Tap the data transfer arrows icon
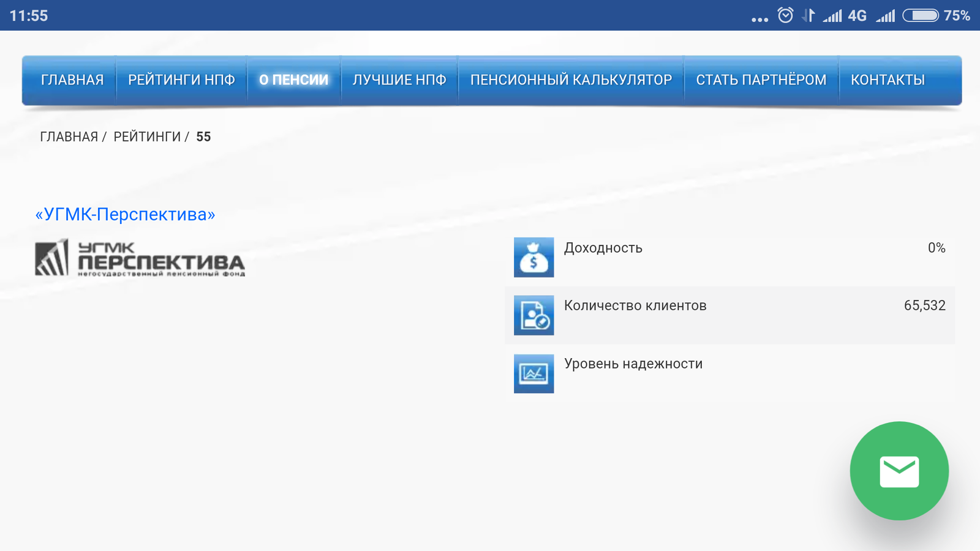 tap(809, 15)
